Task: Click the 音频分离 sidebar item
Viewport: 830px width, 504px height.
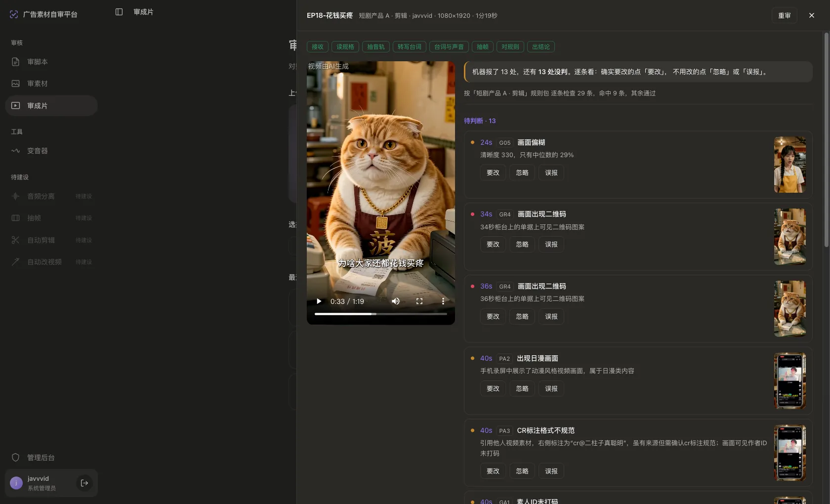Action: (x=51, y=196)
